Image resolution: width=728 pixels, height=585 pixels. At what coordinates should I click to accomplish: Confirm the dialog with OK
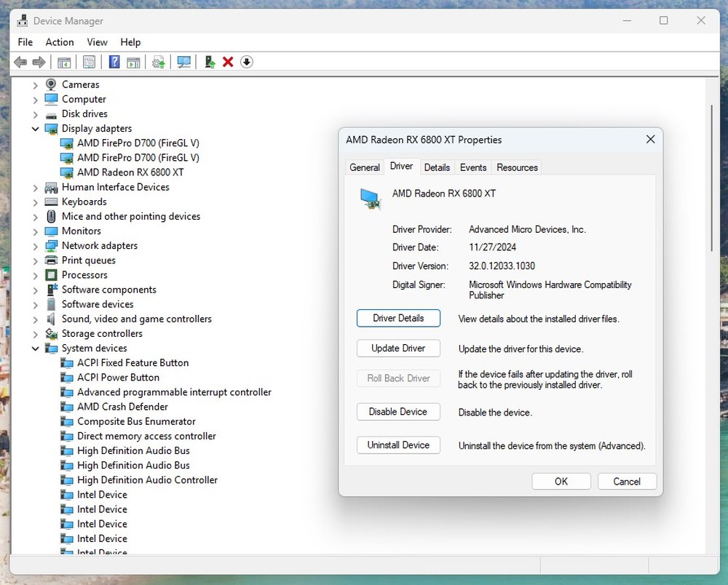(561, 482)
